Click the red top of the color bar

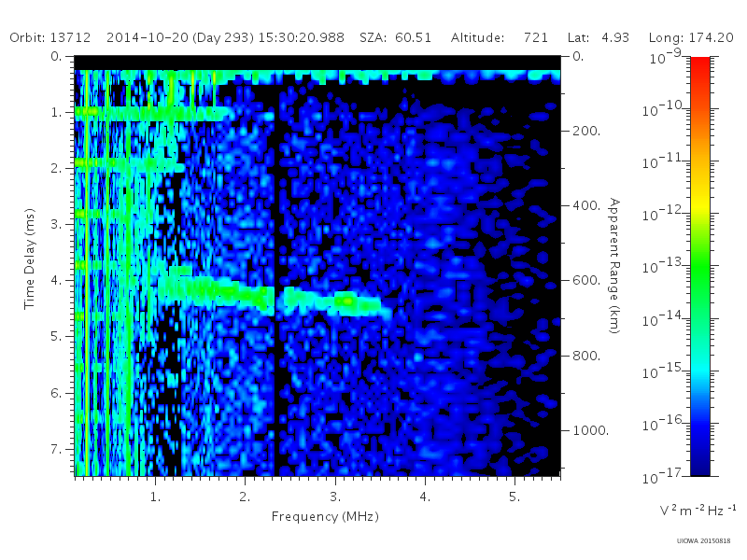[x=699, y=64]
